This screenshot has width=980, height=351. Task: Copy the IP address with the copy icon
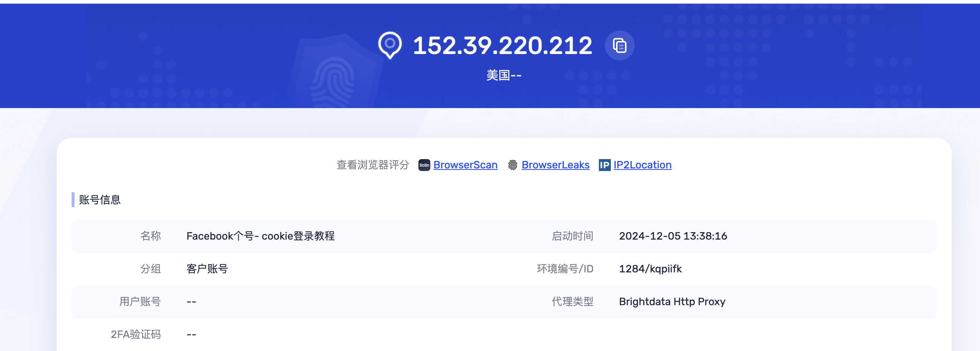pos(619,45)
